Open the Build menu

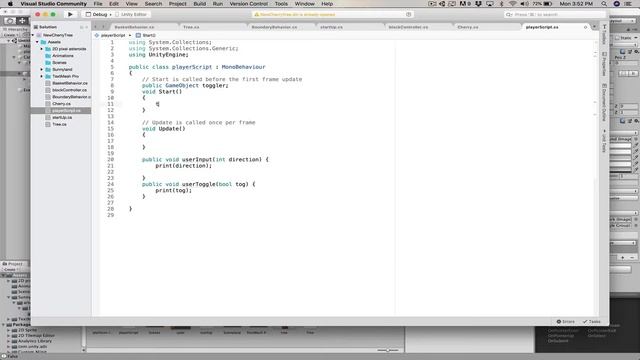click(x=200, y=4)
